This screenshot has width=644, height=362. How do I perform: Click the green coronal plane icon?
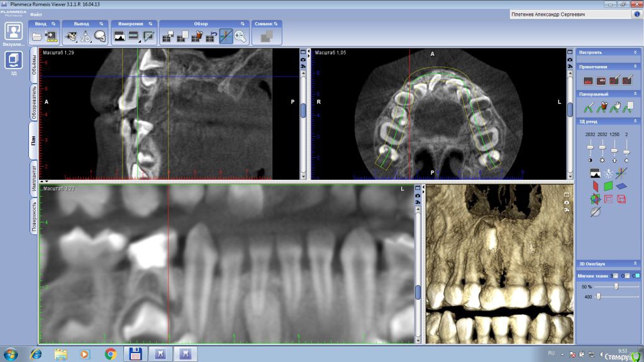[x=608, y=187]
